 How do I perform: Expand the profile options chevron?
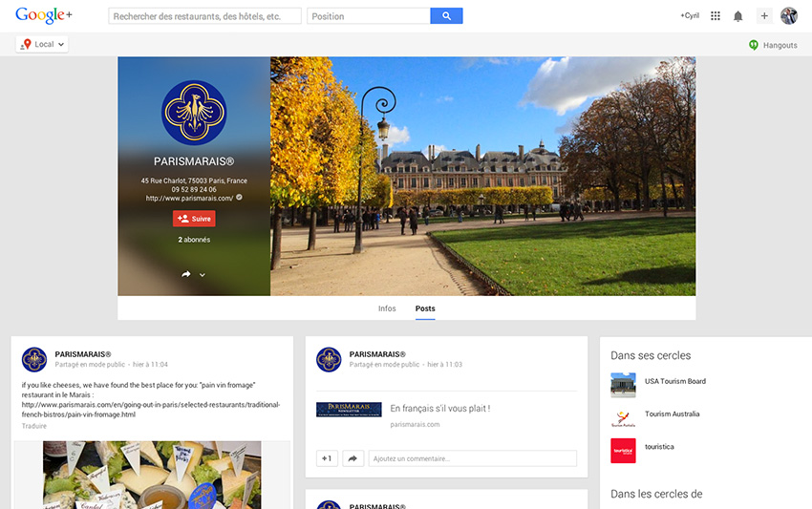pos(203,275)
